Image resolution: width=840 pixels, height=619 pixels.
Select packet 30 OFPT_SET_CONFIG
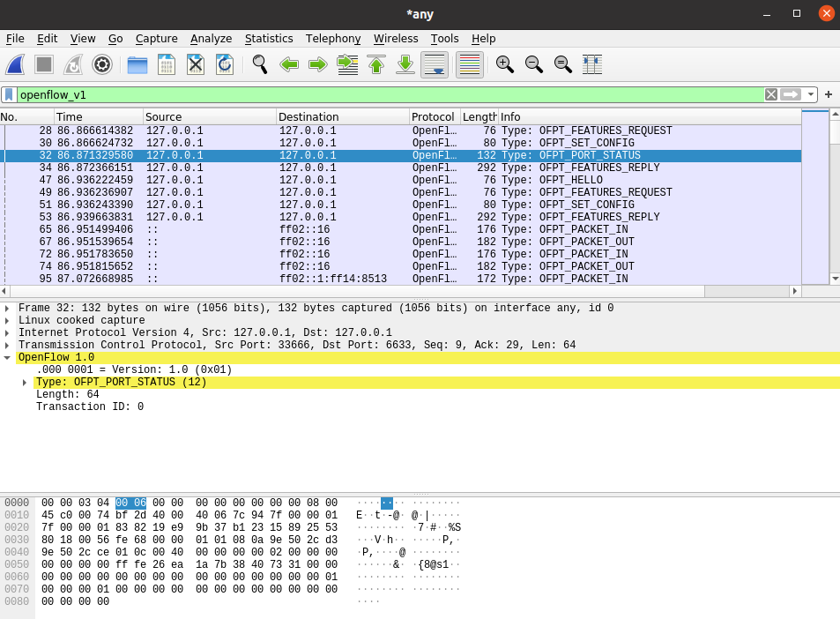401,143
